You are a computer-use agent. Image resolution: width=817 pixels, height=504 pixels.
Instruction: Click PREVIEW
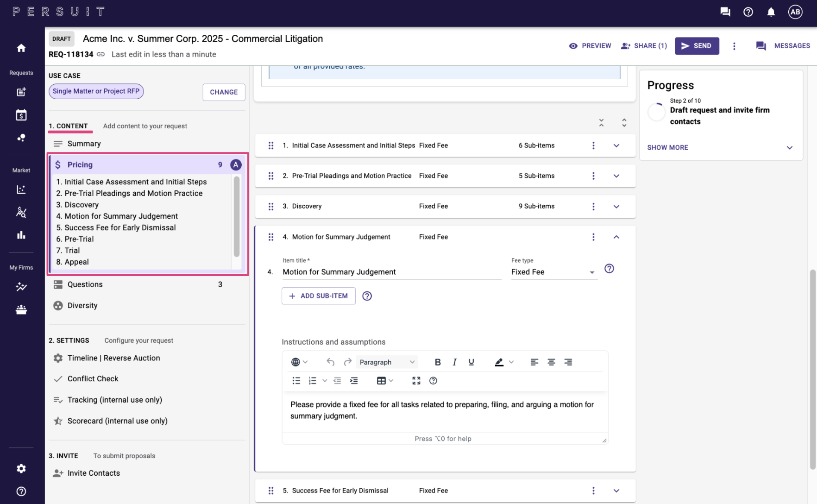590,46
